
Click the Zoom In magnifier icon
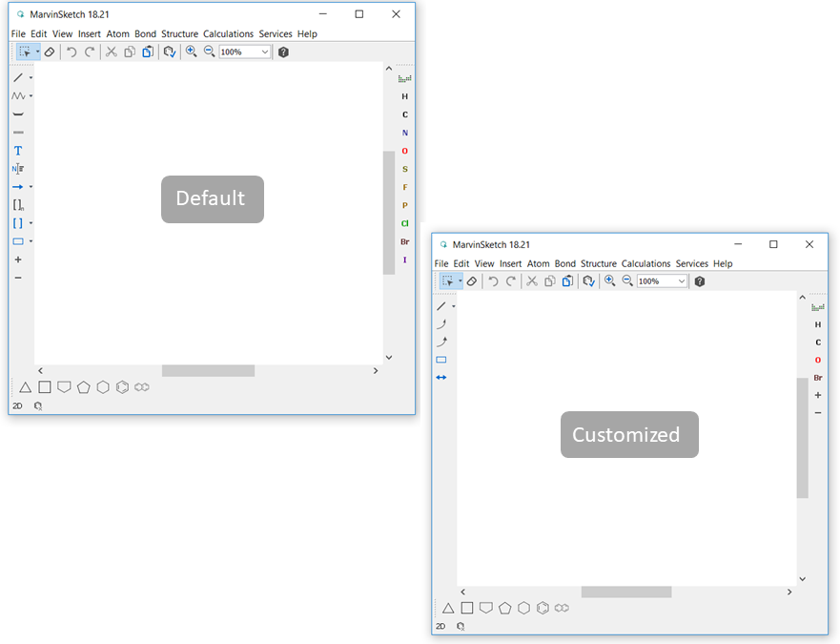(191, 52)
